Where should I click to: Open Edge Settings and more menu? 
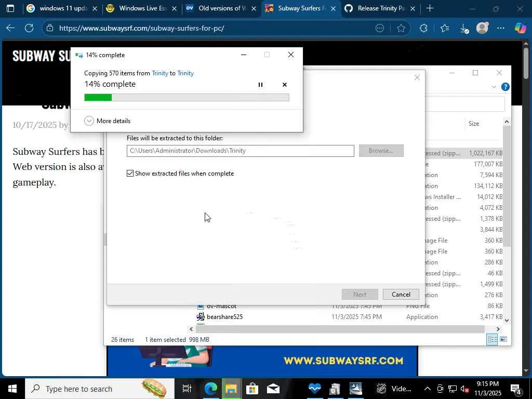pyautogui.click(x=501, y=28)
